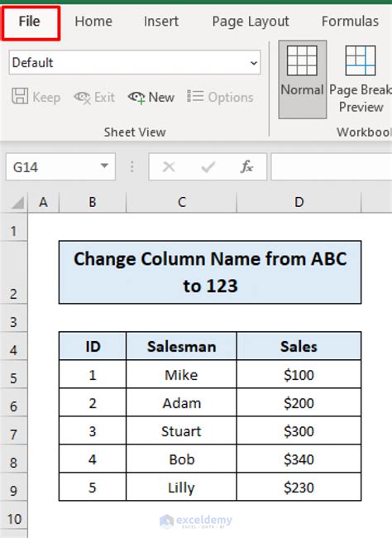Select the $100 sales cell
The image size is (392, 538).
click(x=299, y=374)
